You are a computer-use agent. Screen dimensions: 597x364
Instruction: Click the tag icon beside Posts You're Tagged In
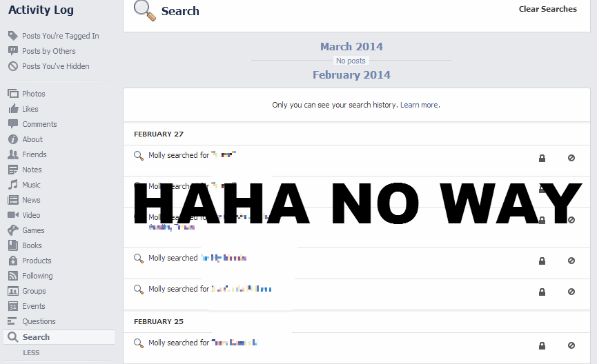point(13,36)
